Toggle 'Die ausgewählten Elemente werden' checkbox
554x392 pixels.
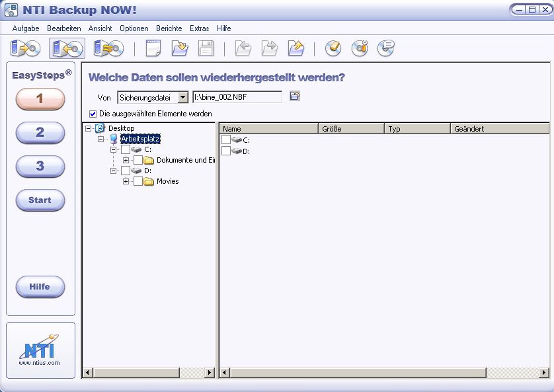click(x=93, y=114)
